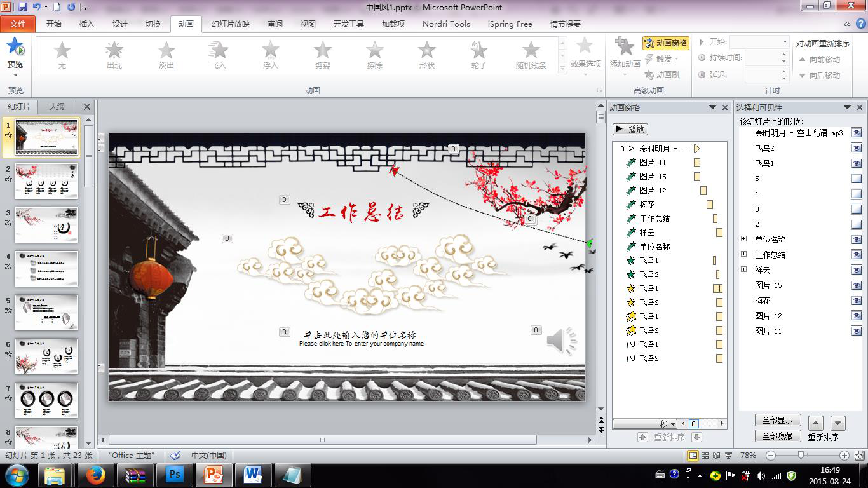Open the 选择和可见性 pane options dropdown arrow
The width and height of the screenshot is (868, 488).
847,108
